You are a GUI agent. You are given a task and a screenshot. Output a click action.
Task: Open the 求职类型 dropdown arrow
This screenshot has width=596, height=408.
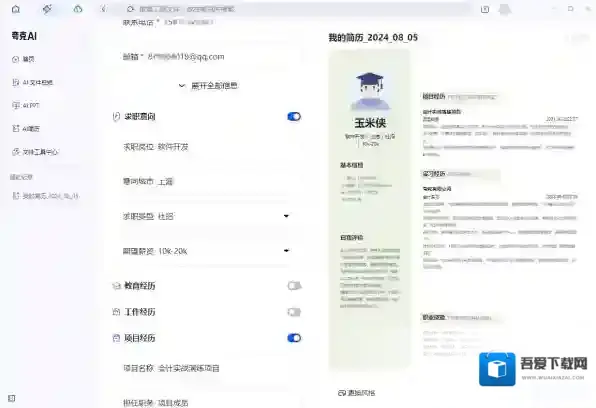coord(286,216)
